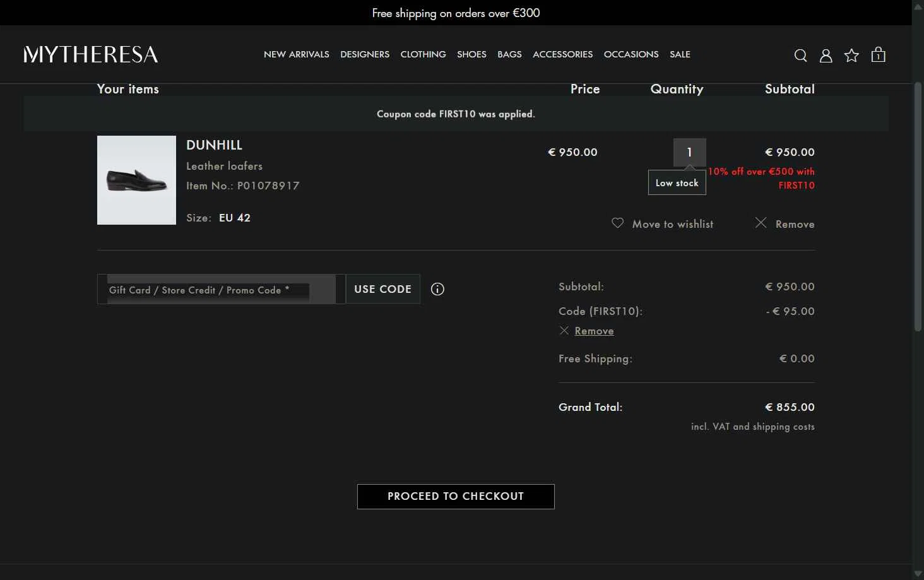Open the account profile icon
Image resolution: width=924 pixels, height=580 pixels.
point(826,56)
